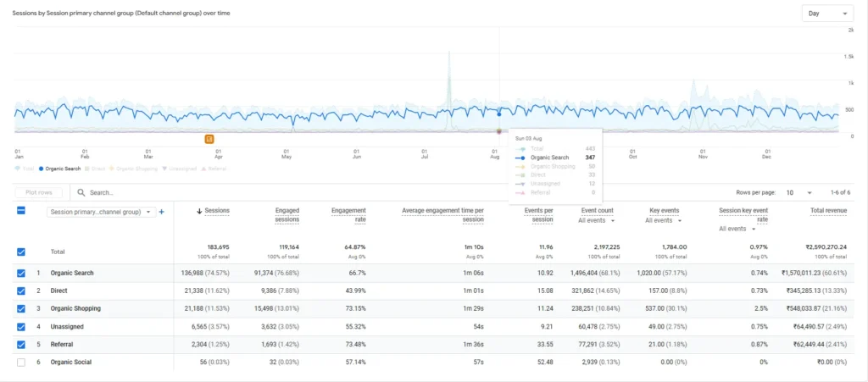
Task: Uncheck the Organic Shopping row checkbox
Action: click(21, 308)
